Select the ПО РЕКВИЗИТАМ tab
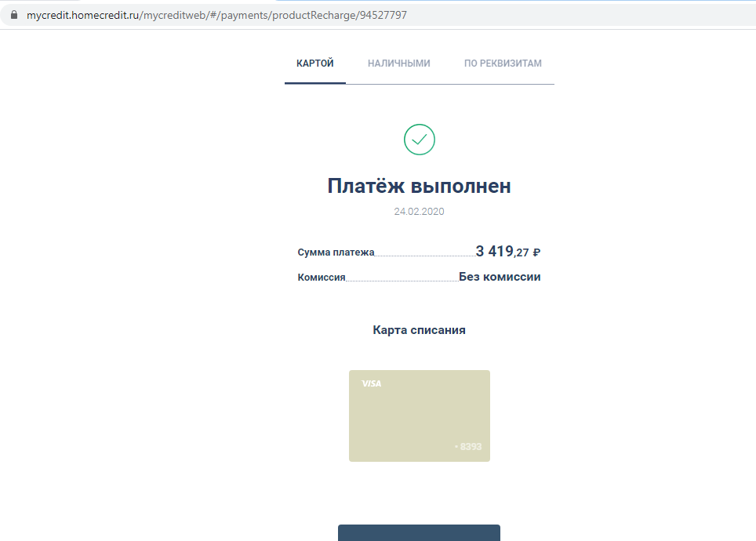This screenshot has width=756, height=541. tap(503, 64)
